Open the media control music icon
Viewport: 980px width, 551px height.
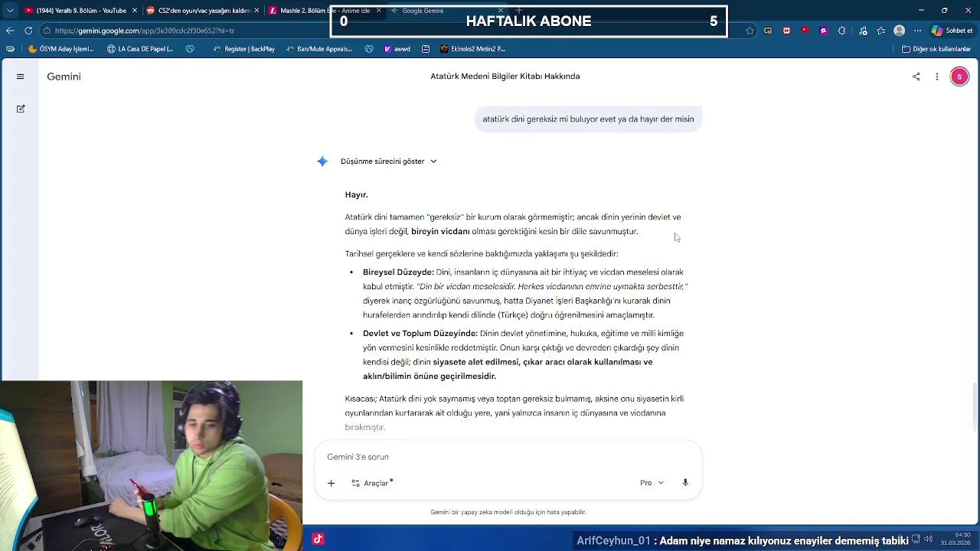click(x=863, y=31)
